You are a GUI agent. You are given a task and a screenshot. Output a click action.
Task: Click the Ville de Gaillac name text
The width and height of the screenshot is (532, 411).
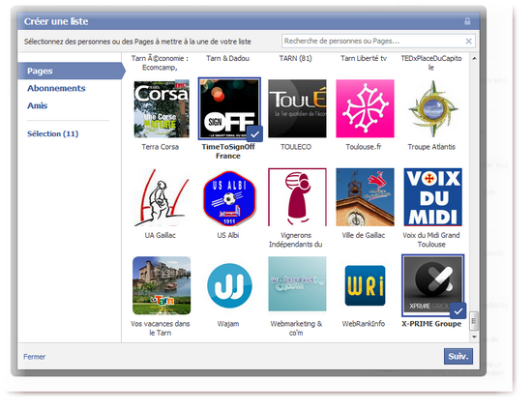point(364,235)
